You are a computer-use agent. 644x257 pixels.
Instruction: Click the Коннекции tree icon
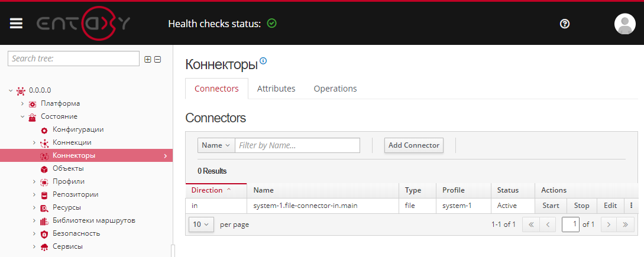coord(44,143)
